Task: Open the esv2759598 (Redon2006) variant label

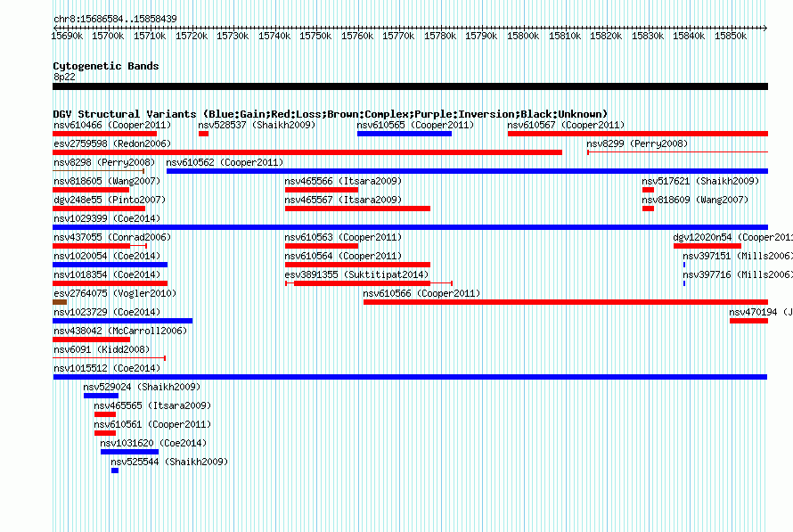Action: [112, 143]
